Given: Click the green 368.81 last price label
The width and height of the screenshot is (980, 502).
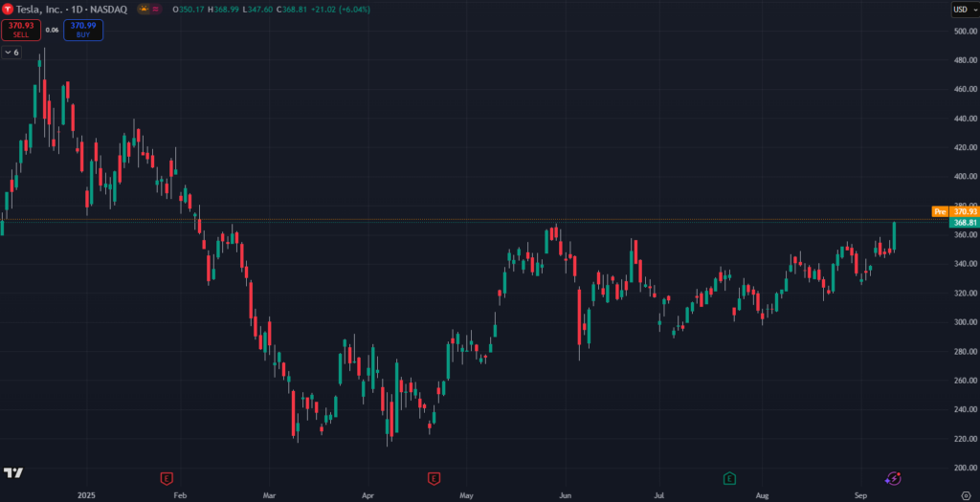Looking at the screenshot, I should pyautogui.click(x=964, y=222).
